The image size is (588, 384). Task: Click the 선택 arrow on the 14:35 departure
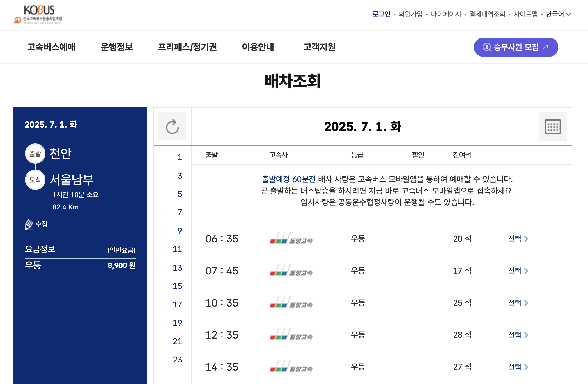[518, 367]
